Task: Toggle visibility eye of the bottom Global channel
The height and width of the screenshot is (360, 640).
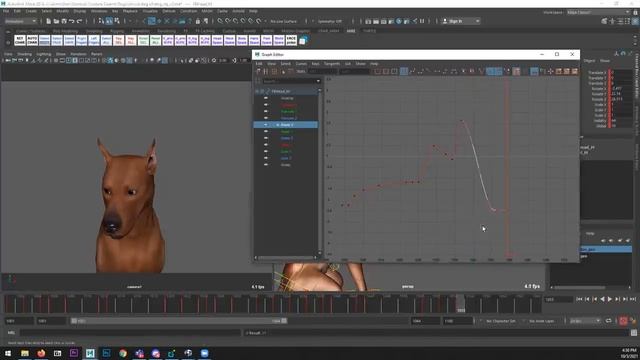Action: coord(266,165)
